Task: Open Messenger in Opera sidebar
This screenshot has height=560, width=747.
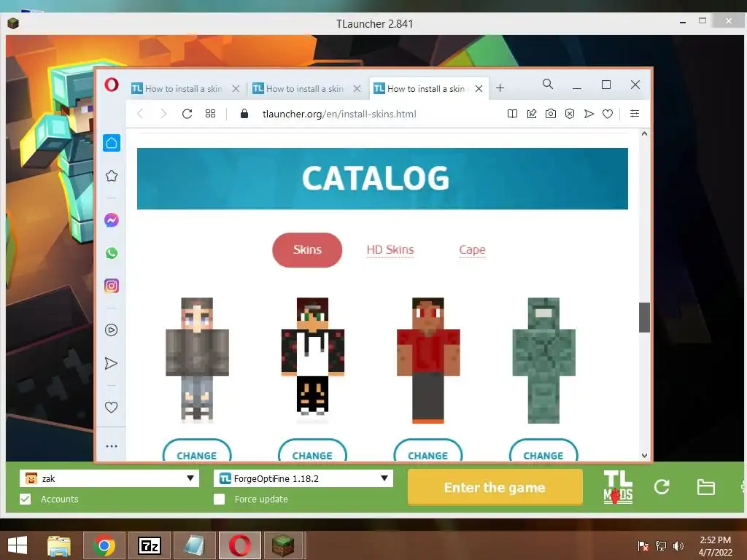Action: (112, 220)
